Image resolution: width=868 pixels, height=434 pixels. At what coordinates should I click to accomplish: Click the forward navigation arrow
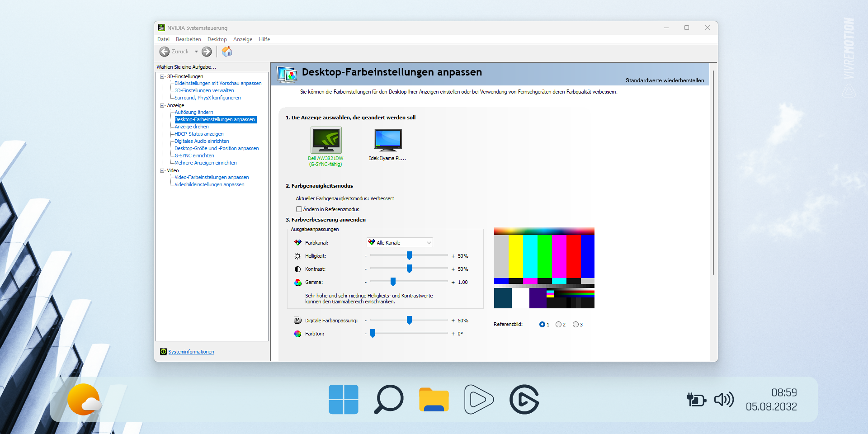tap(207, 52)
